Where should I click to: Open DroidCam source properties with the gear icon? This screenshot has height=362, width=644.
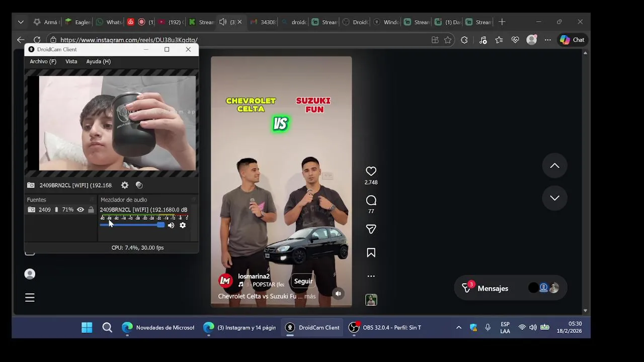(x=125, y=185)
